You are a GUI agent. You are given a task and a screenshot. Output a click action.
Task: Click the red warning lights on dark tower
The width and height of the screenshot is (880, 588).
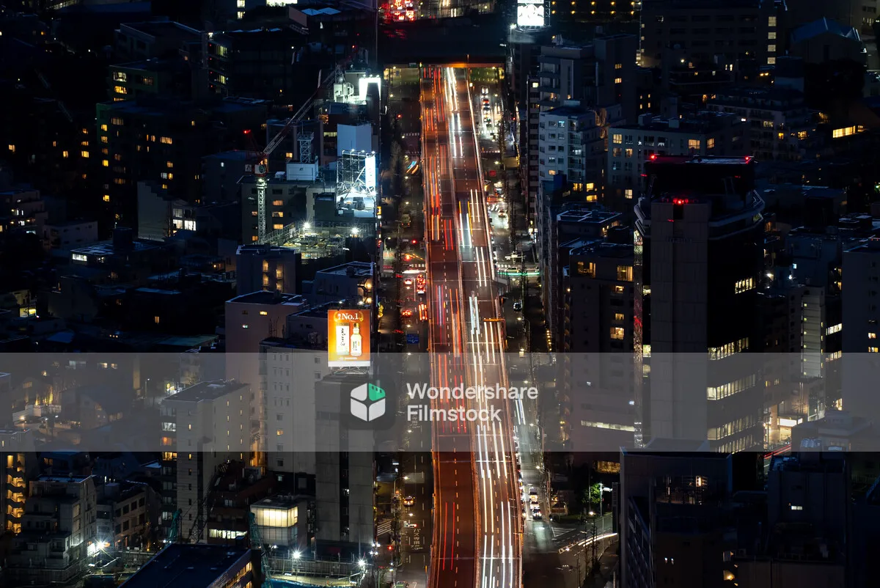[679, 200]
